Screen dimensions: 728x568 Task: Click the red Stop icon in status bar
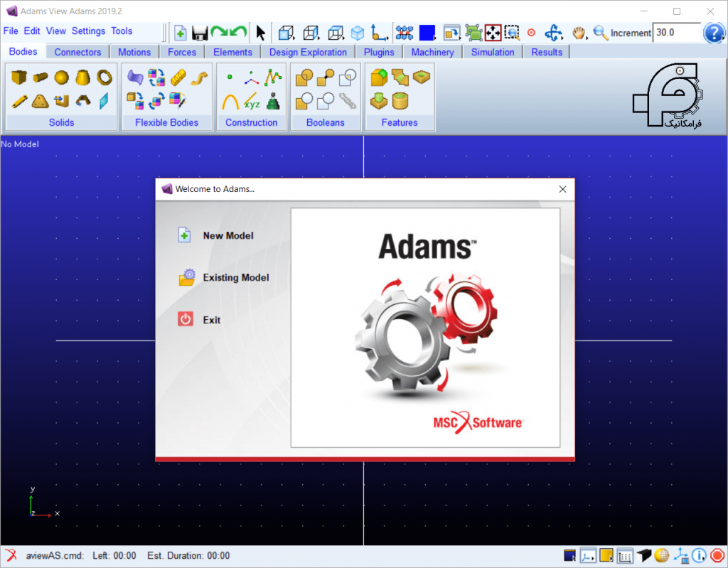click(717, 555)
